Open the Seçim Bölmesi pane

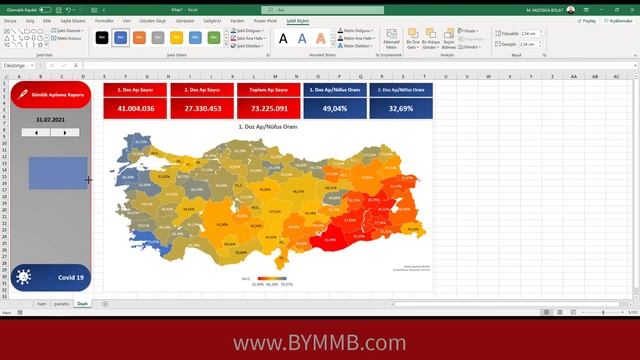tap(449, 39)
